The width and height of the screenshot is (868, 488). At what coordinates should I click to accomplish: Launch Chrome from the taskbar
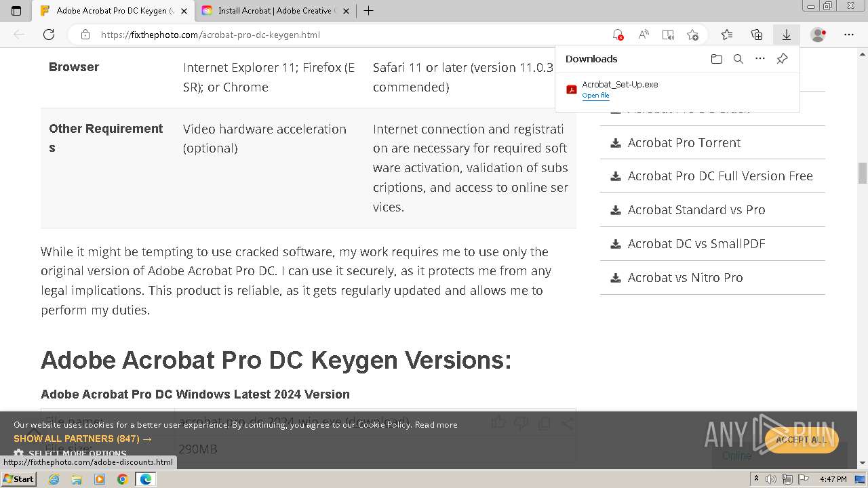(122, 479)
